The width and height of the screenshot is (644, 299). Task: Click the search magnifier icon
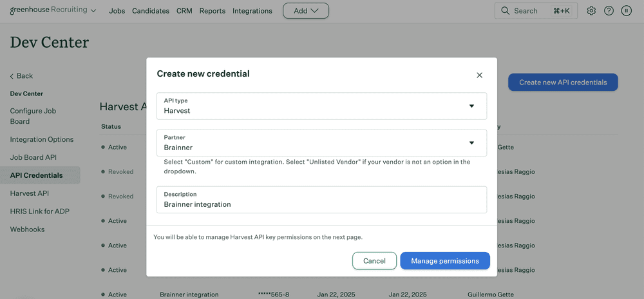[505, 11]
